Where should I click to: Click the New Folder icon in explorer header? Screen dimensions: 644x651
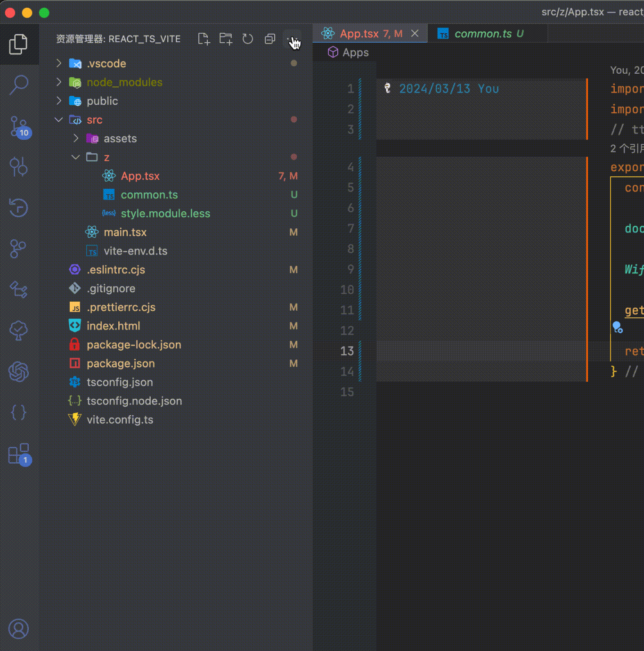[x=226, y=39]
